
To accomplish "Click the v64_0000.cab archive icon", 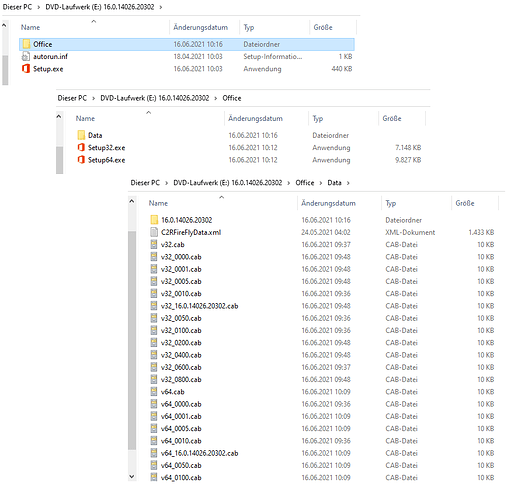I will pyautogui.click(x=154, y=404).
